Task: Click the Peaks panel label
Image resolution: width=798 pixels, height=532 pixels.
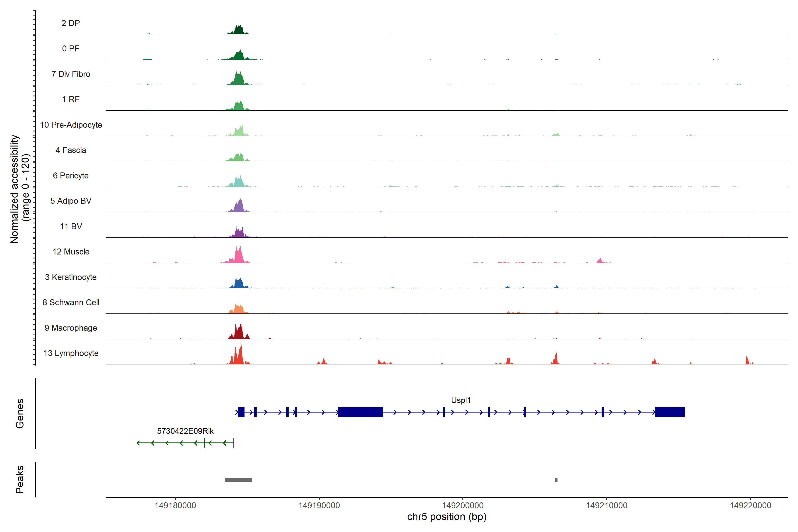Action: 20,479
